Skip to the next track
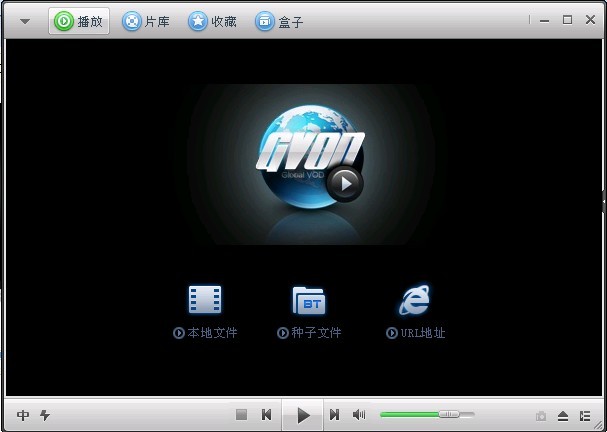The image size is (607, 432). 334,414
